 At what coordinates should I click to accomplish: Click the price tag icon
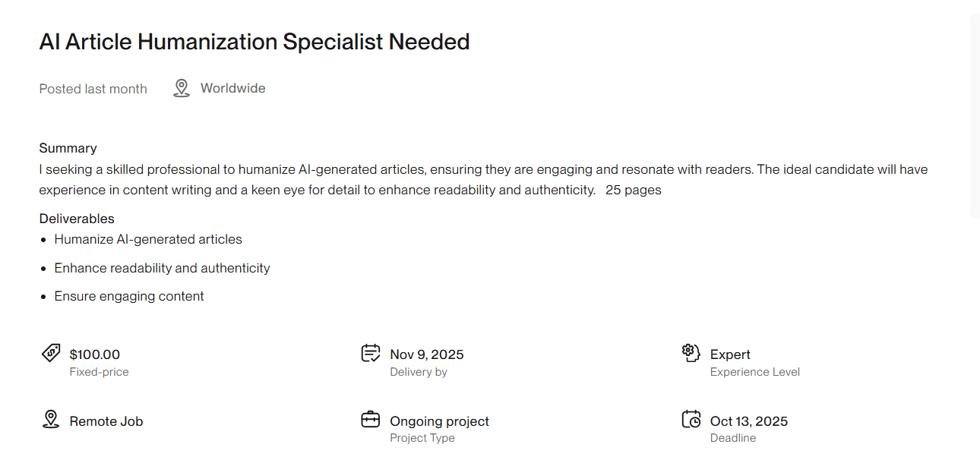[51, 354]
